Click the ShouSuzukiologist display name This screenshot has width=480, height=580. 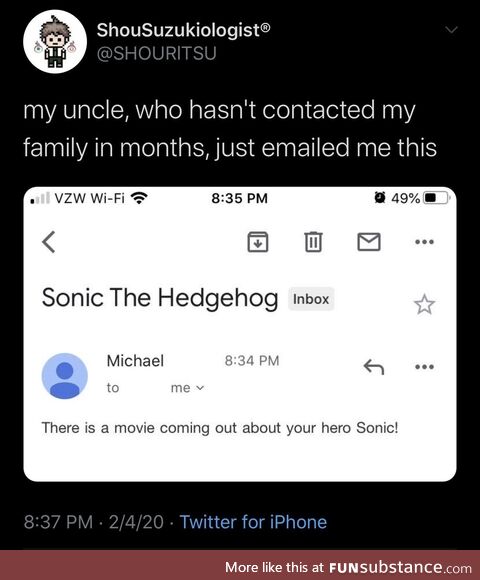pos(183,30)
